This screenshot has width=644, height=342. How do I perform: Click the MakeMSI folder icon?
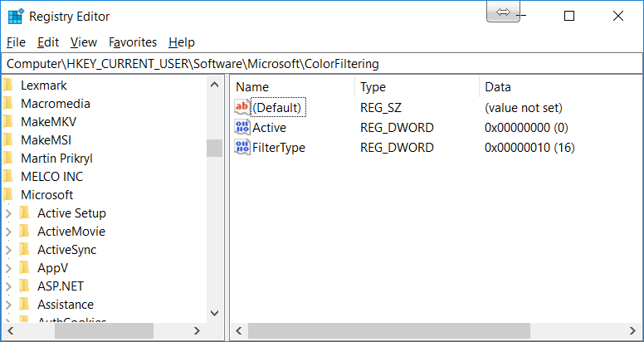point(7,140)
